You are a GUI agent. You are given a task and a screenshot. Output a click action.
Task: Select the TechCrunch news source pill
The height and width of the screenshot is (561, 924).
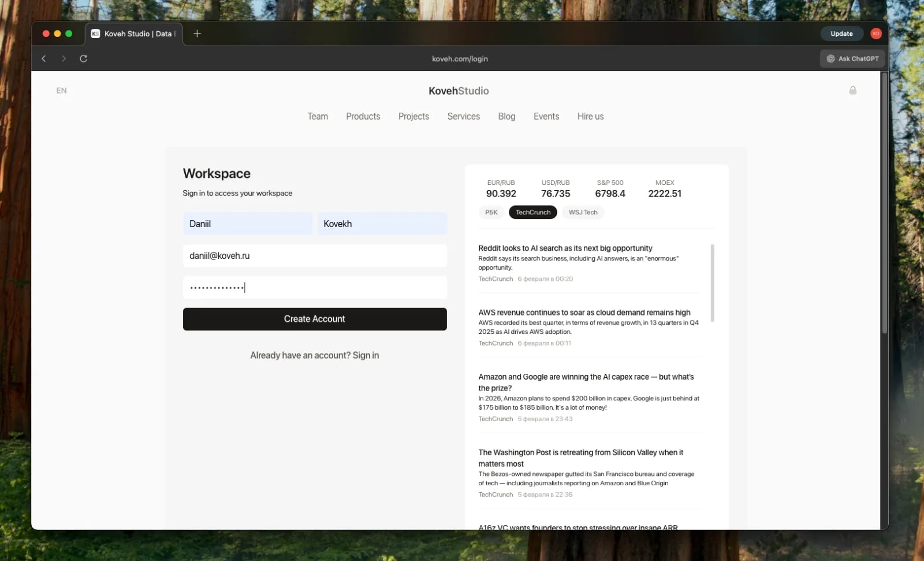pyautogui.click(x=532, y=213)
